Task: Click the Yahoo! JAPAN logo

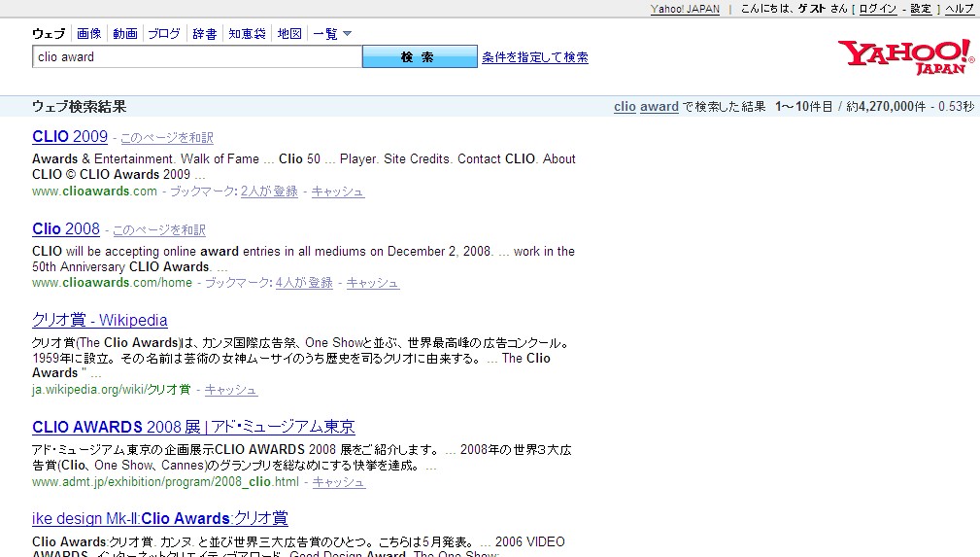Action: [x=905, y=57]
